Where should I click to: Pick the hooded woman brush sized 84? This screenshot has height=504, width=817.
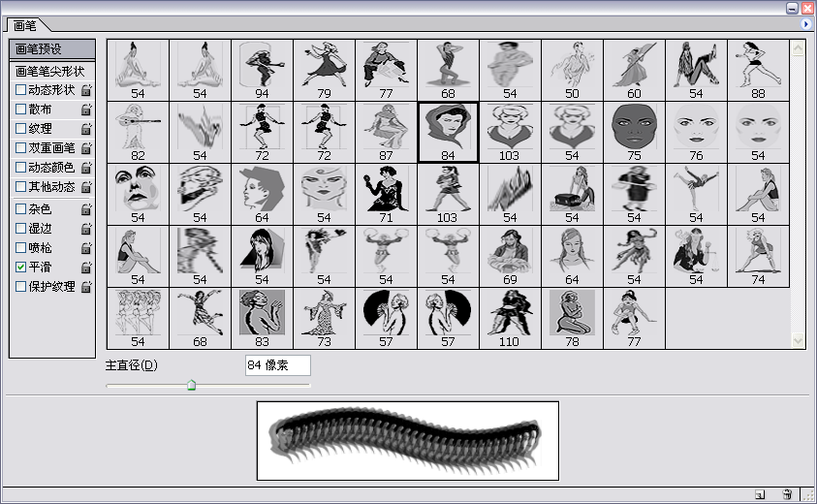(448, 133)
